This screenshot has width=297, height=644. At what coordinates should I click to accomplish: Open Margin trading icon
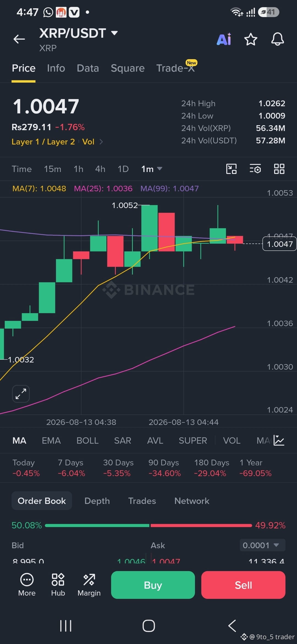[89, 585]
